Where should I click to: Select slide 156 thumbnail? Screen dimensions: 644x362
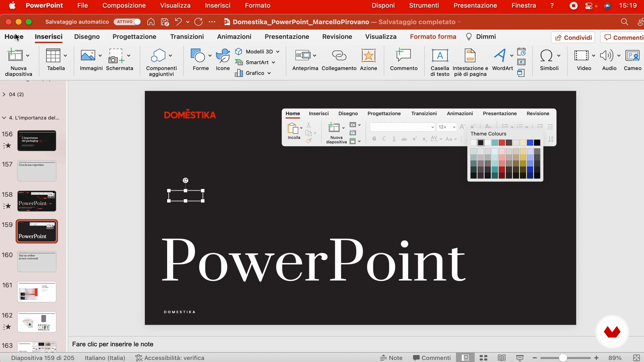(37, 141)
